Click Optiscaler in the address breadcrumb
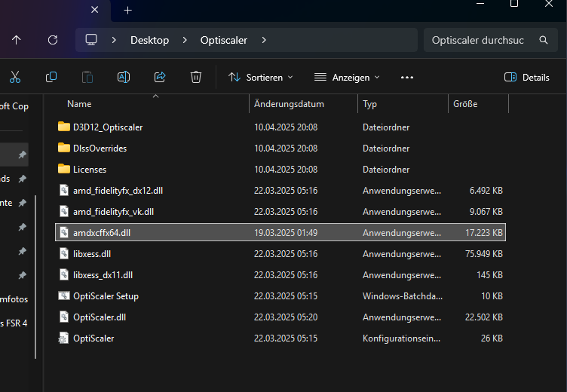The image size is (567, 392). (224, 40)
